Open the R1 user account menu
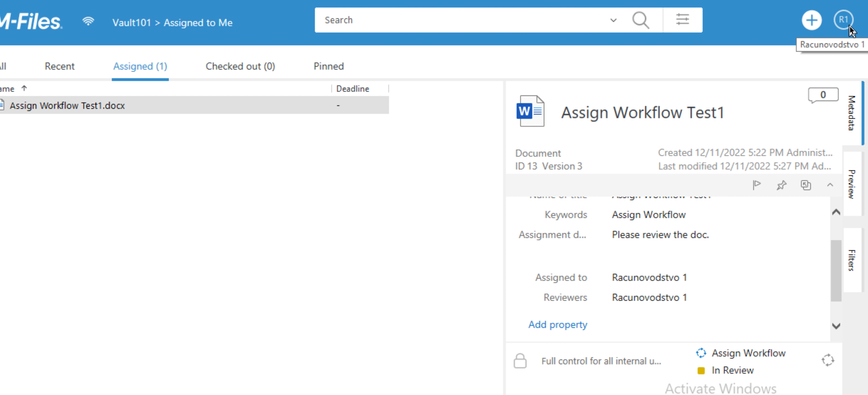This screenshot has width=868, height=395. click(843, 20)
